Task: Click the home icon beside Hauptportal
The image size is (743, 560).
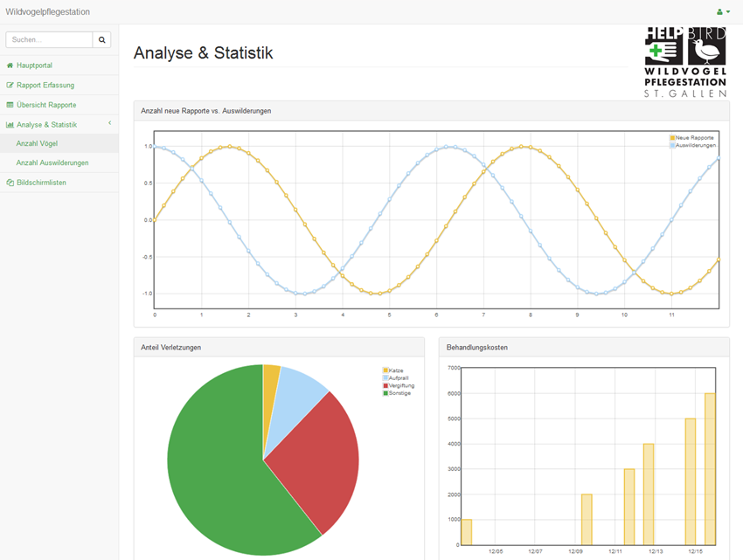Action: pyautogui.click(x=10, y=66)
